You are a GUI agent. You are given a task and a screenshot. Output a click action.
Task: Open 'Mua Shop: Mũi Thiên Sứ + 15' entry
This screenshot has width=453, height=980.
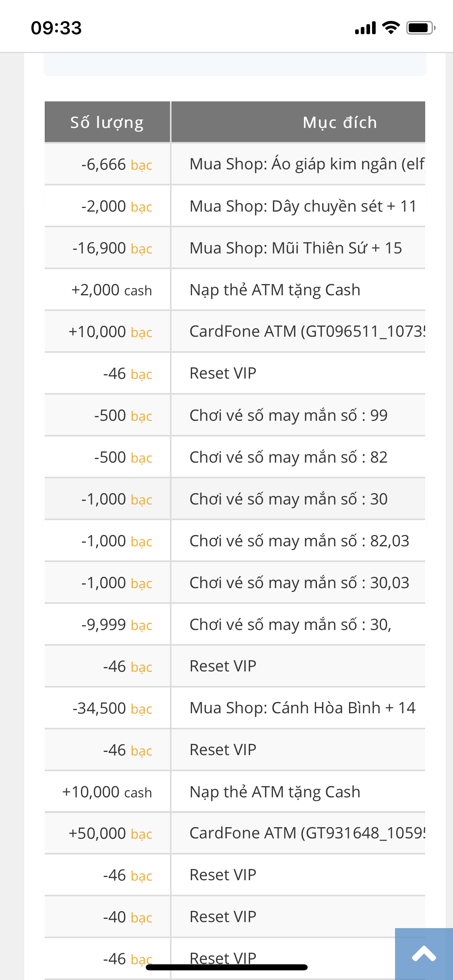click(x=296, y=248)
